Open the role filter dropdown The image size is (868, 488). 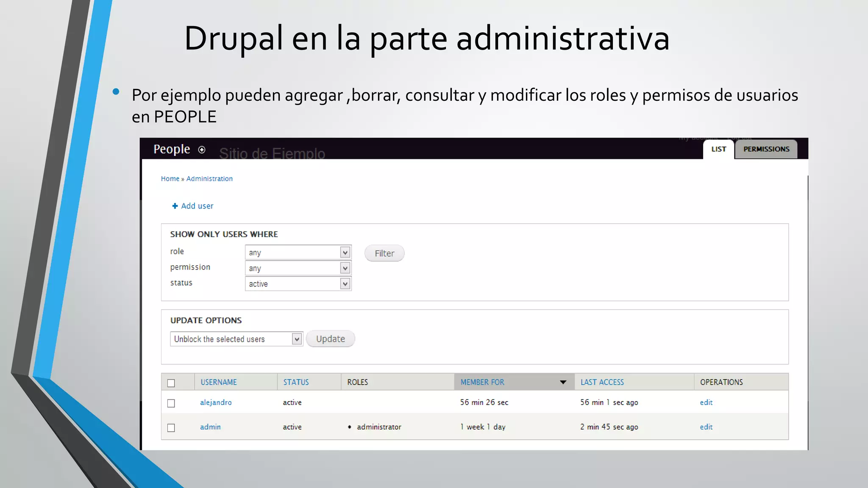[298, 252]
